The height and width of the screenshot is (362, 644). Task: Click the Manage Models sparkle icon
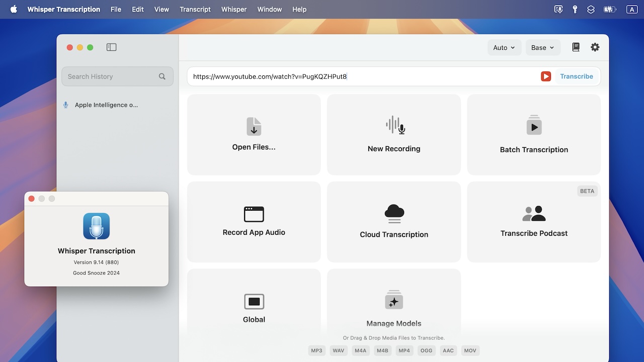pos(394,300)
